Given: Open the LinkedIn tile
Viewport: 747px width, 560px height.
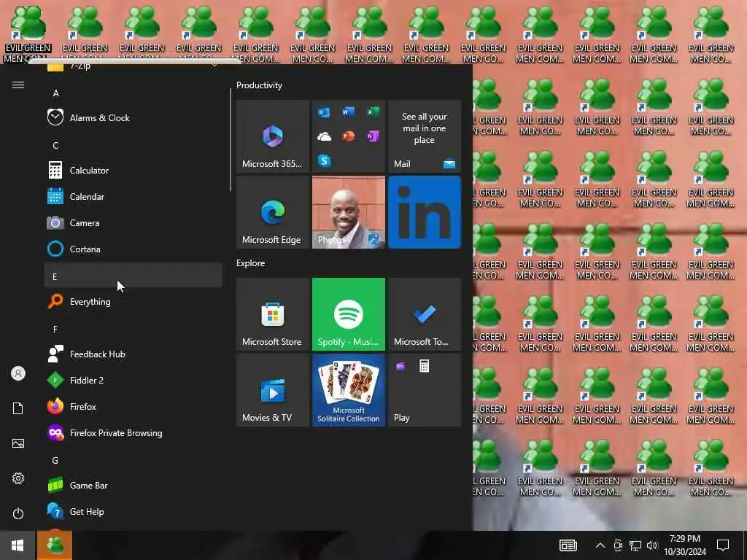Looking at the screenshot, I should [425, 212].
